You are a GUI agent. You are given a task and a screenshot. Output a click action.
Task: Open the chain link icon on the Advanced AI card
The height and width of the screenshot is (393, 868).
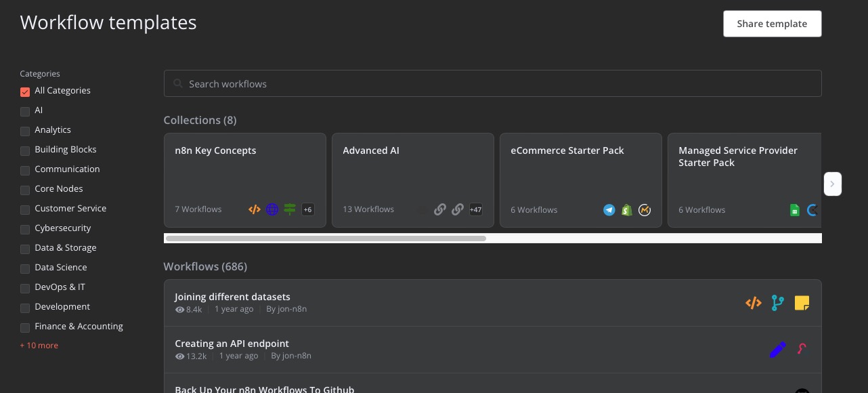coord(440,210)
